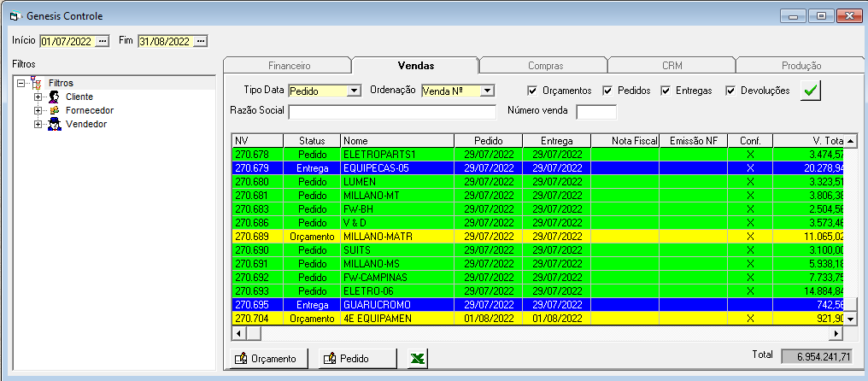The image size is (868, 381).
Task: Open the Produção tab
Action: point(801,66)
